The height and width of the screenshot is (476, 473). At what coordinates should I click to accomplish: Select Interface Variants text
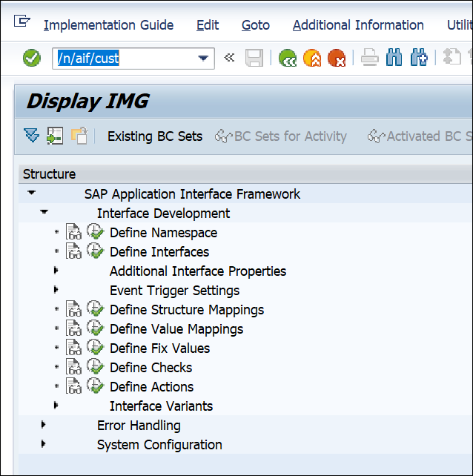pos(161,406)
